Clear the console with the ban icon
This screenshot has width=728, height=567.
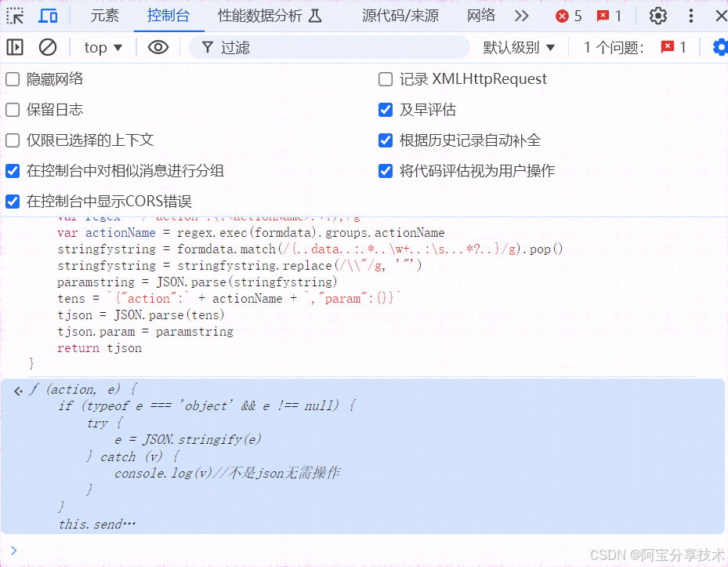click(47, 47)
